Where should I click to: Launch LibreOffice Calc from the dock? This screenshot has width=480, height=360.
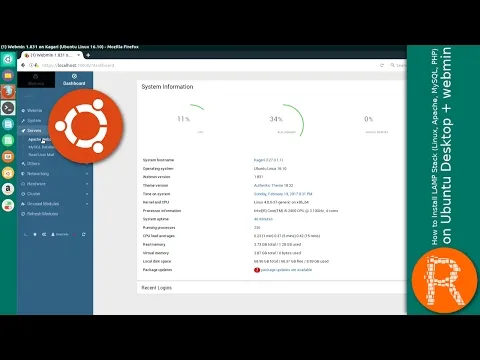pyautogui.click(x=8, y=140)
